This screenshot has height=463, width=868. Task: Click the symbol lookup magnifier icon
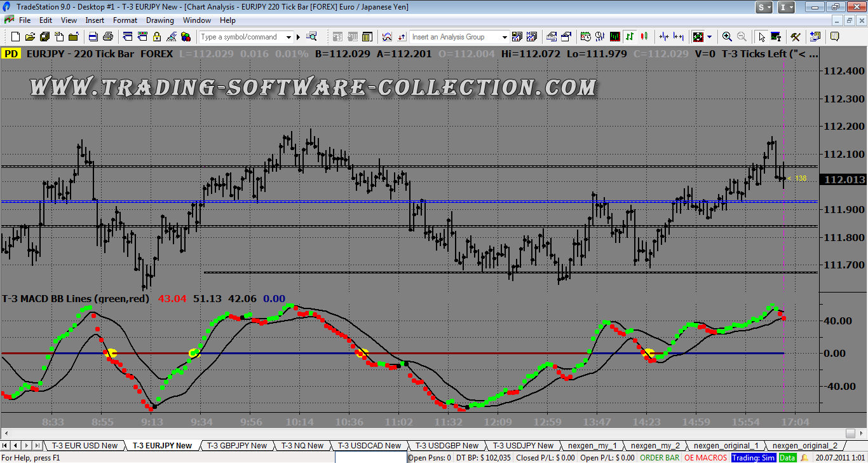click(x=311, y=37)
